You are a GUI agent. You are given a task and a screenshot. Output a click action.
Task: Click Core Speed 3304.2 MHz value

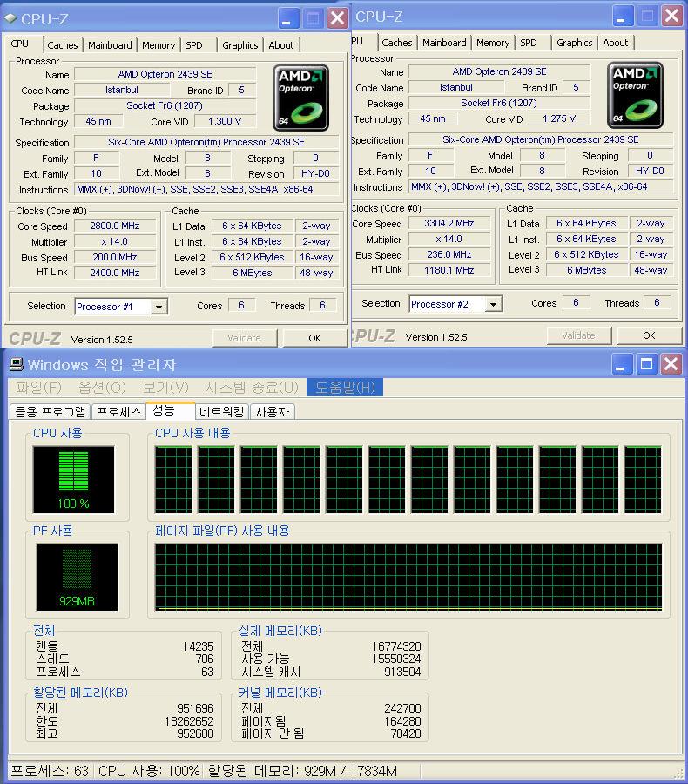pyautogui.click(x=449, y=224)
